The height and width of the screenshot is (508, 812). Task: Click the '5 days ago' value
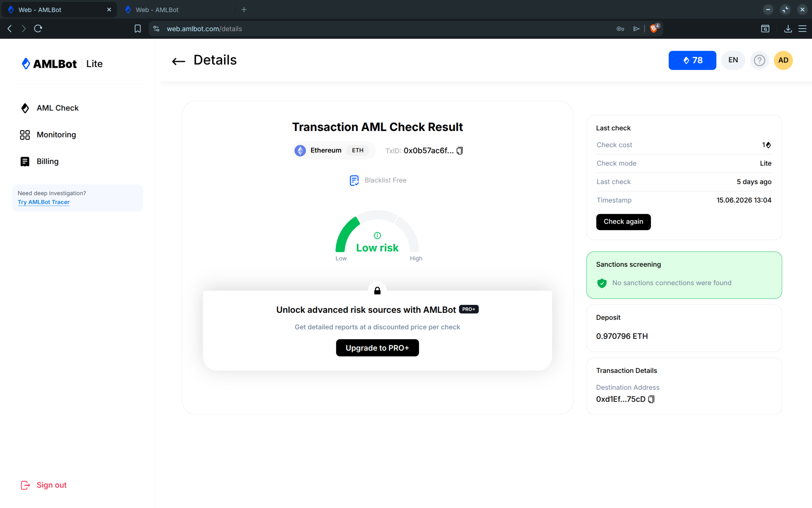pyautogui.click(x=754, y=182)
